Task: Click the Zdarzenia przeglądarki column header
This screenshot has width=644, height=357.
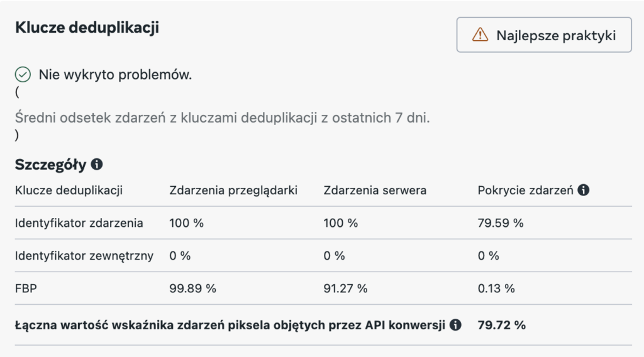Action: click(233, 190)
